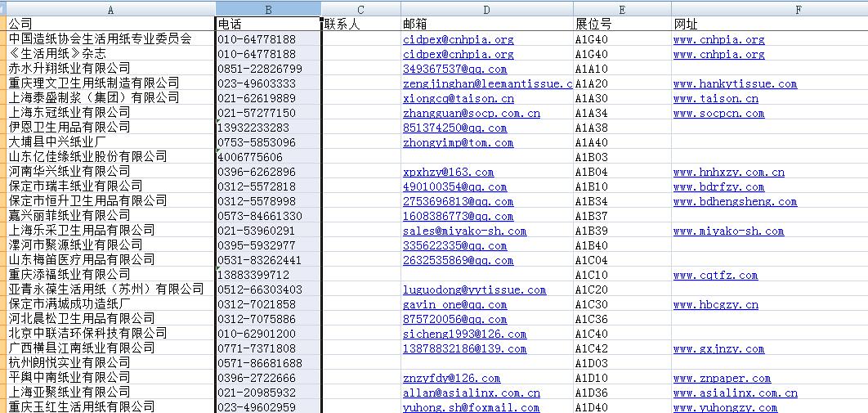This screenshot has height=413, width=868.
Task: Select cell 上海泰盛制浆（集团）有限公司
Action: coord(110,98)
